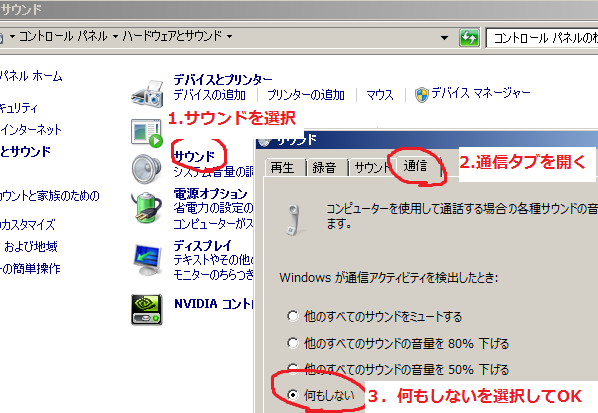This screenshot has width=598, height=413.
Task: Click the AutoPlay icon with green arrow
Action: (x=146, y=133)
